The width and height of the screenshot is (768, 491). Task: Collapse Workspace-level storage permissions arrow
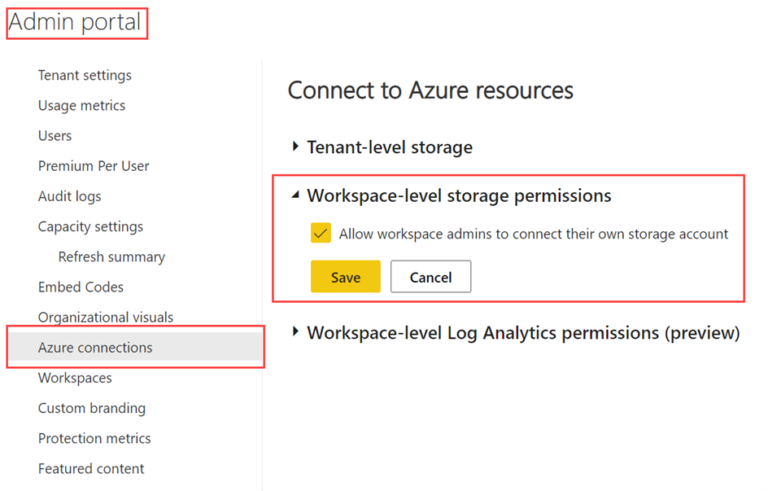point(295,195)
